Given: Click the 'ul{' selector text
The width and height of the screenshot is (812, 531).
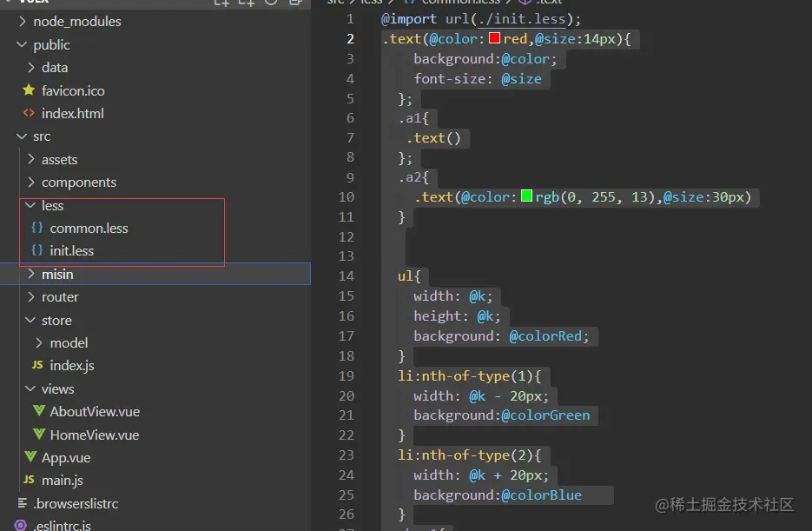Looking at the screenshot, I should tap(409, 276).
